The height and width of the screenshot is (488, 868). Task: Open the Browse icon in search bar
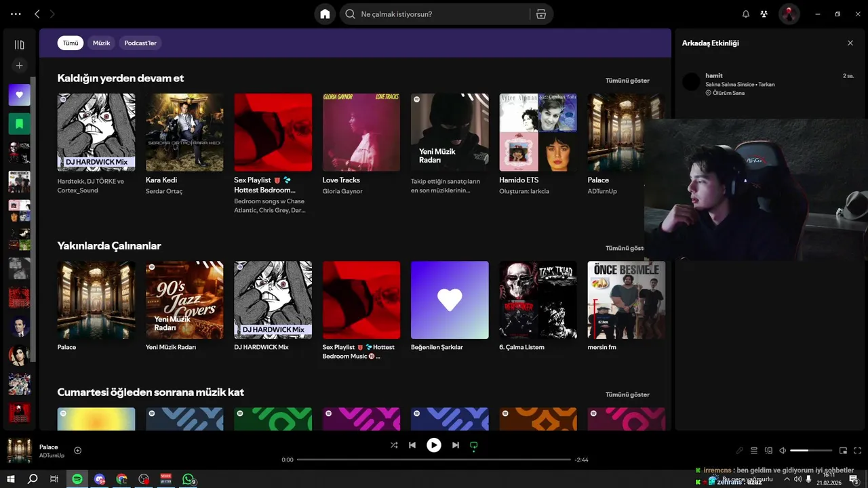540,14
